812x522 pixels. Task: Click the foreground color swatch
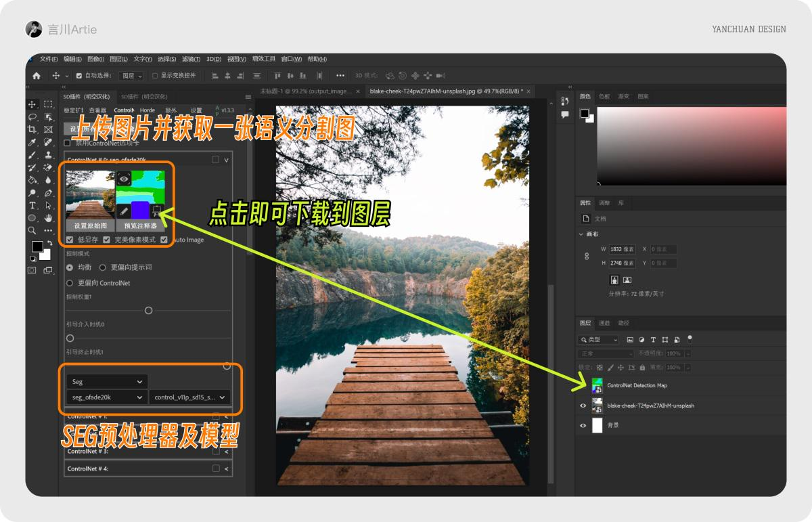point(37,248)
